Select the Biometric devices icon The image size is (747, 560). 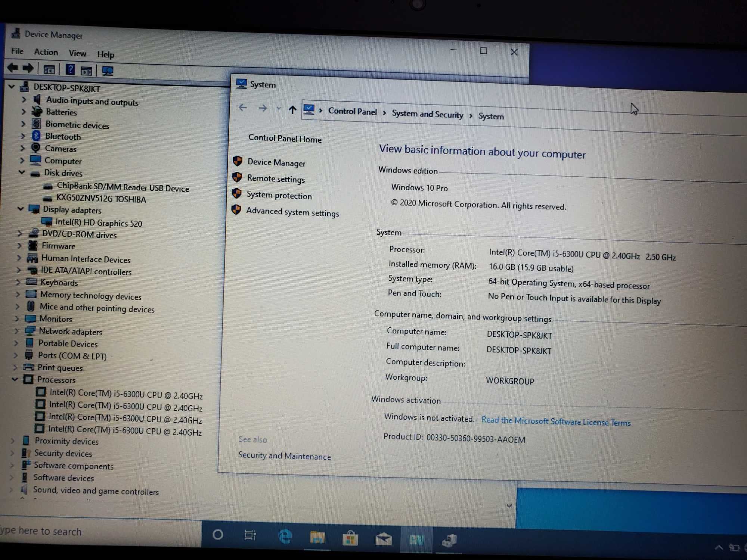pyautogui.click(x=36, y=124)
